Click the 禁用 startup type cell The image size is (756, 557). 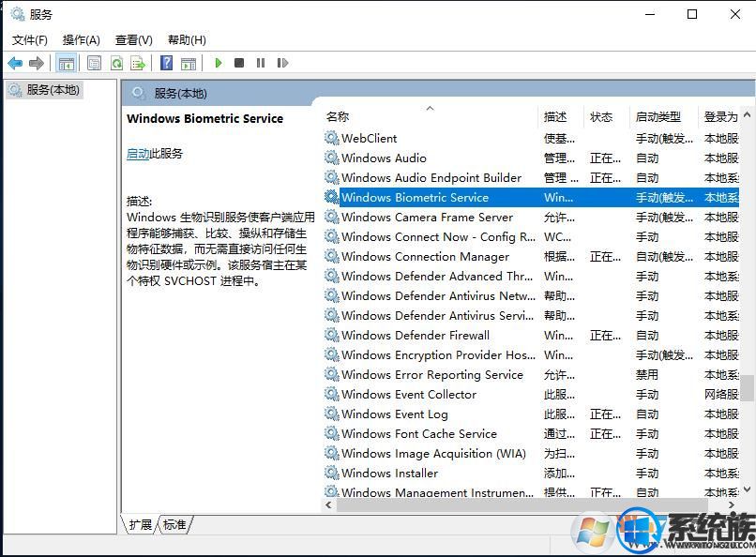[646, 375]
